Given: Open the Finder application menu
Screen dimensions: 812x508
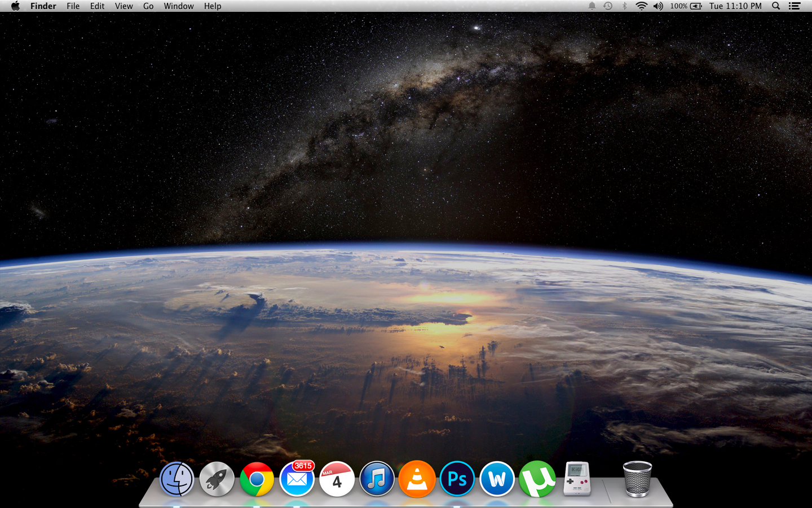Looking at the screenshot, I should point(43,6).
